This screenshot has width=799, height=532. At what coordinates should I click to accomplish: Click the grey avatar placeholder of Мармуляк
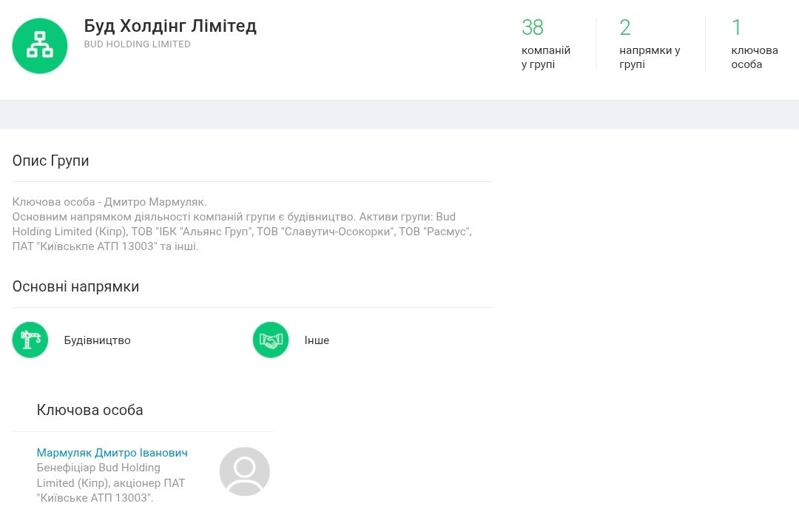pos(244,471)
